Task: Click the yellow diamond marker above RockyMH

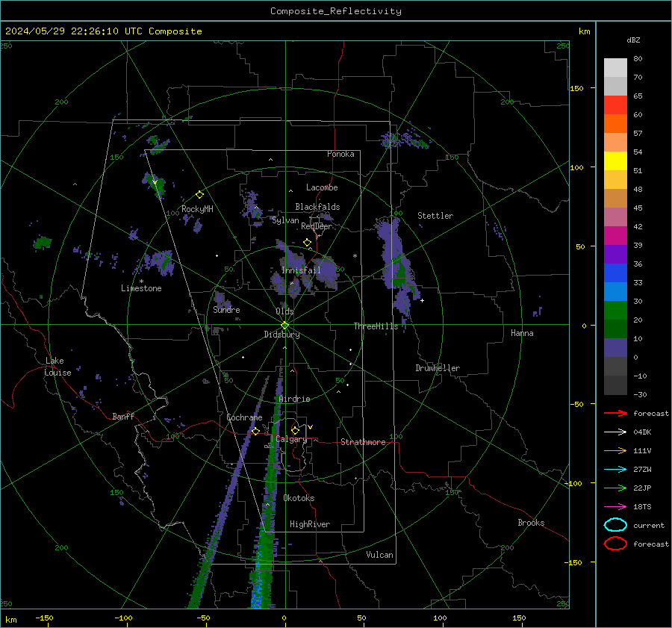Action: point(199,195)
